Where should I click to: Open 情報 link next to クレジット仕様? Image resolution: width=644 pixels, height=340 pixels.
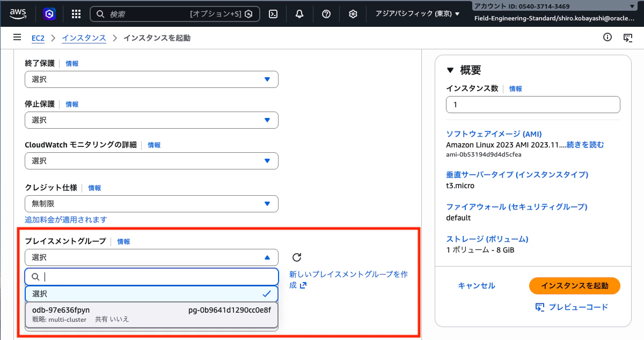point(94,188)
